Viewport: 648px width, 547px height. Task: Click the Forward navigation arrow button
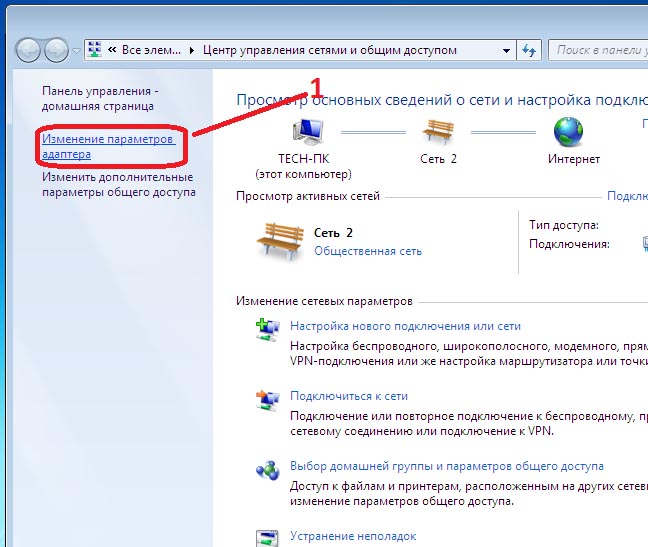pyautogui.click(x=57, y=50)
